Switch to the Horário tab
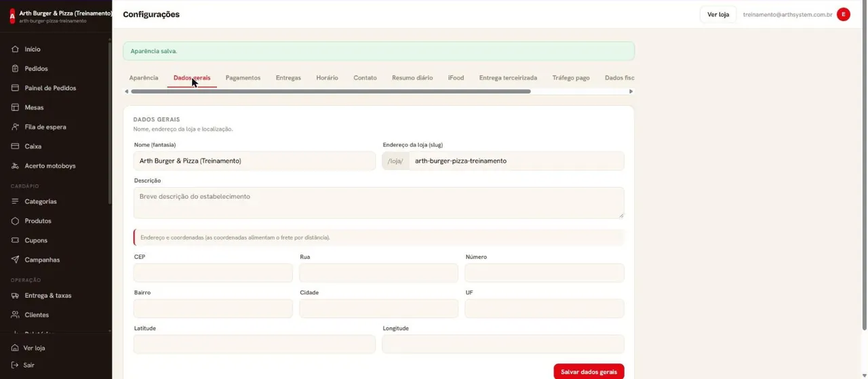 pos(327,78)
